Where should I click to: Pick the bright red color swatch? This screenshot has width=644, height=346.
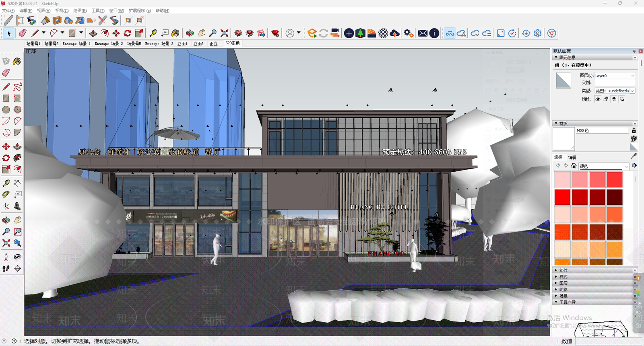point(562,197)
